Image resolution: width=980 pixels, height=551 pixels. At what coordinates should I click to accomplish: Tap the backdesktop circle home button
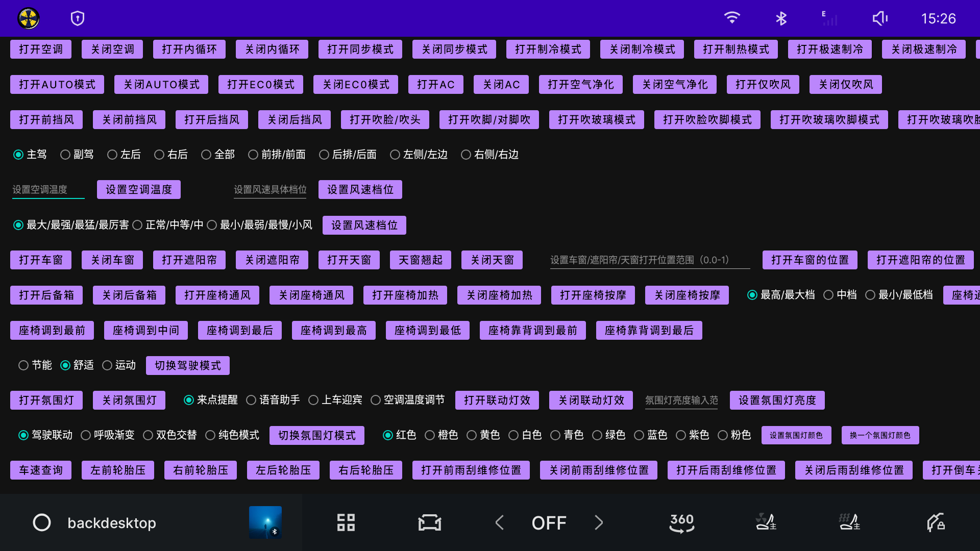[x=42, y=522]
